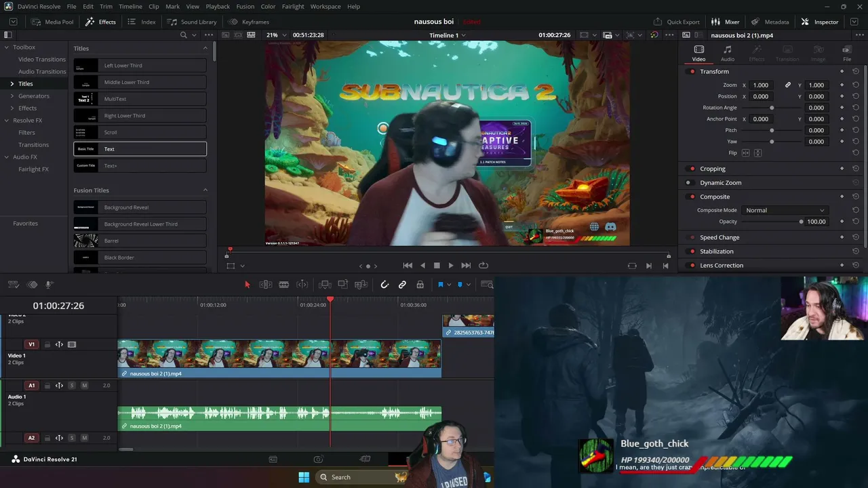Open the Trim menu

click(x=106, y=7)
